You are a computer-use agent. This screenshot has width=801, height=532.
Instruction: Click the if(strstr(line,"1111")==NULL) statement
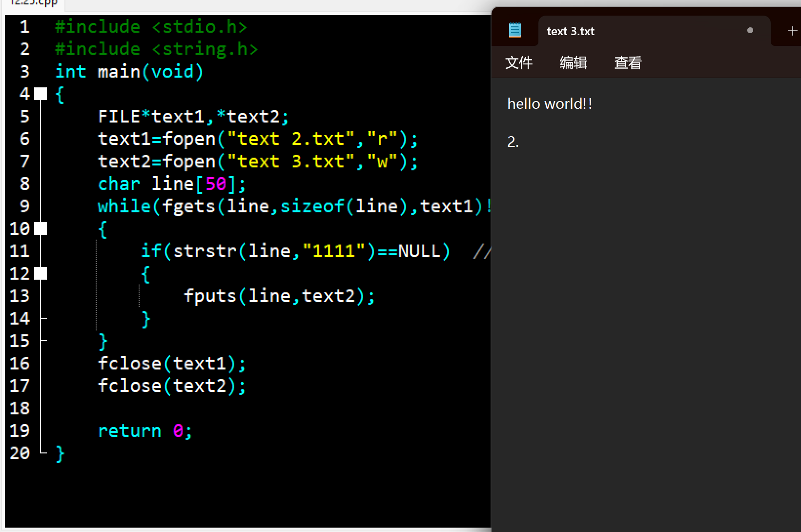tap(295, 251)
